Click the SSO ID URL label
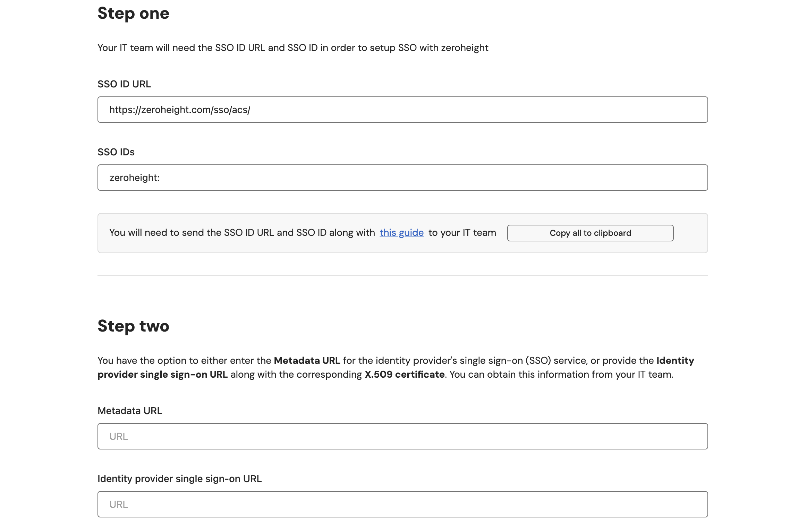 [x=124, y=84]
